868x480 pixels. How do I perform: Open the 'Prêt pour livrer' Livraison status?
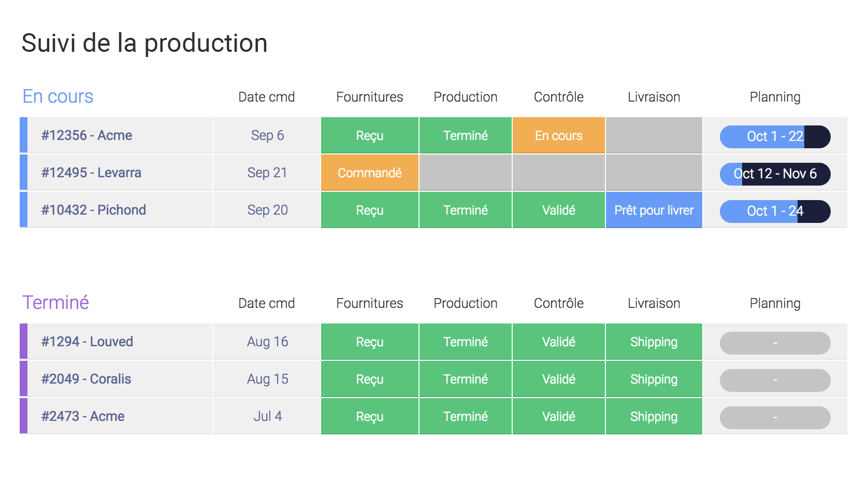[x=654, y=210]
